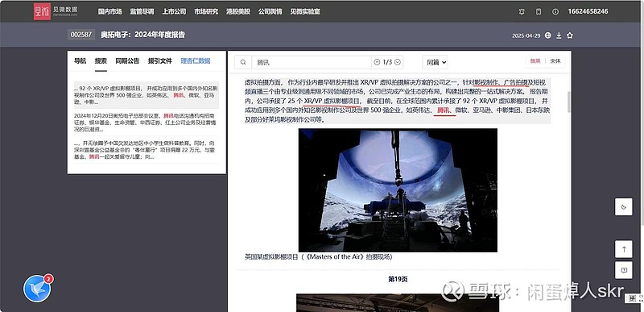Open the blue bird chat app icon
The height and width of the screenshot is (312, 644).
[x=38, y=288]
